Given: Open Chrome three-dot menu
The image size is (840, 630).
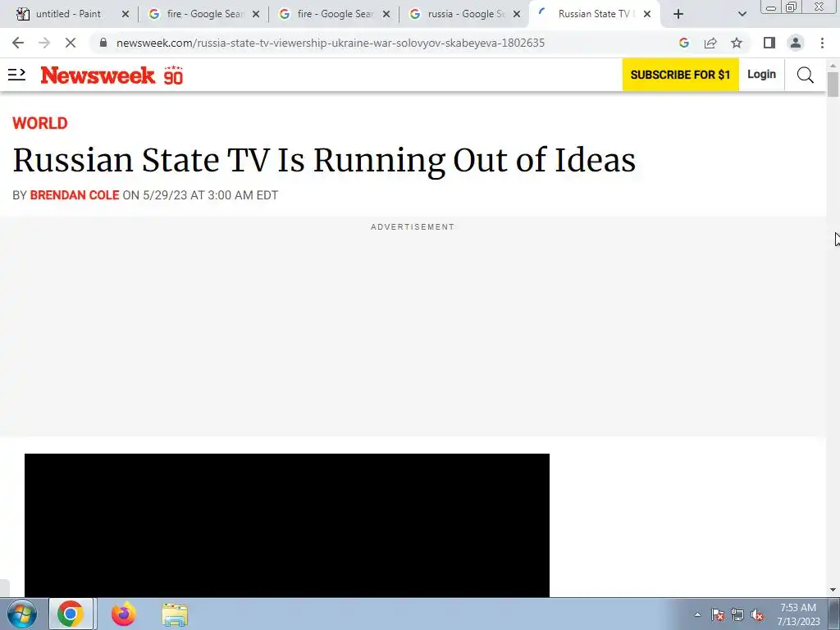Looking at the screenshot, I should click(x=822, y=43).
